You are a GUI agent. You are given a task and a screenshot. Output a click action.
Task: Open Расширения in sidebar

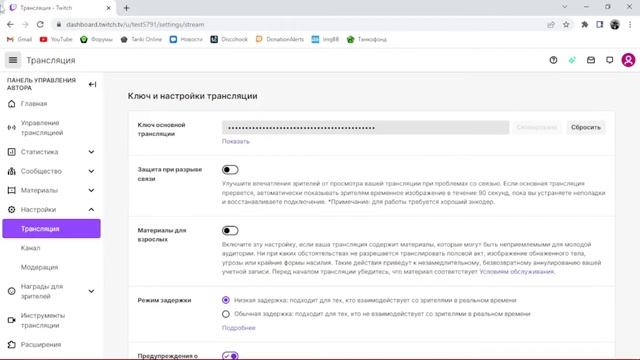coord(41,344)
